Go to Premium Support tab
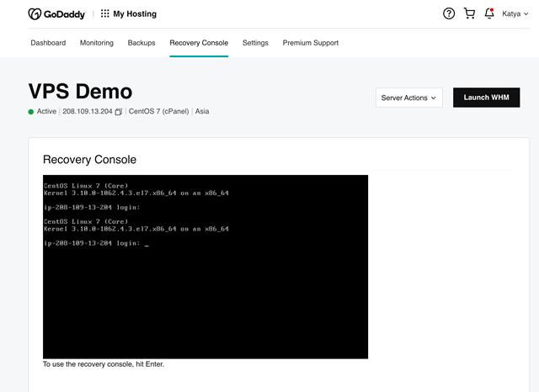539x392 pixels. click(311, 43)
